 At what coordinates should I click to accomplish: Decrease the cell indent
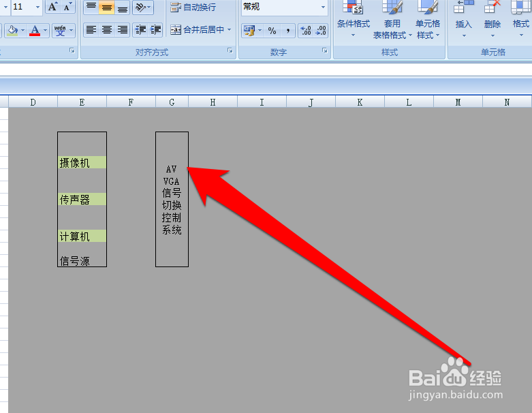[140, 30]
